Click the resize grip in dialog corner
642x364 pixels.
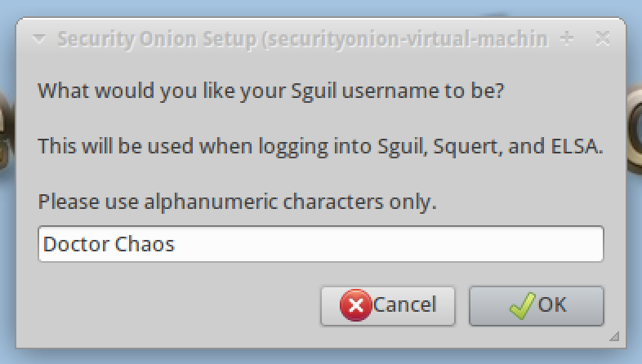(613, 335)
